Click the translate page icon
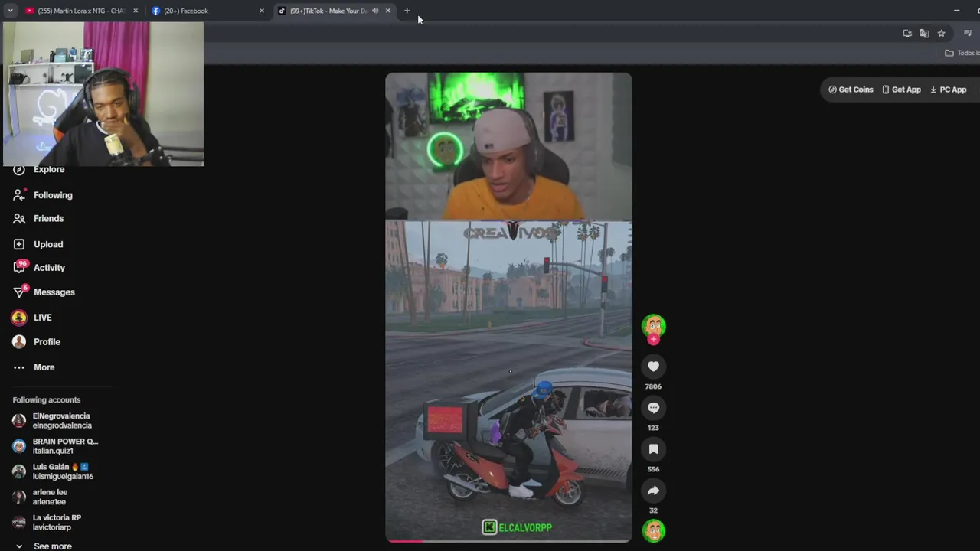The image size is (980, 551). coord(924,33)
